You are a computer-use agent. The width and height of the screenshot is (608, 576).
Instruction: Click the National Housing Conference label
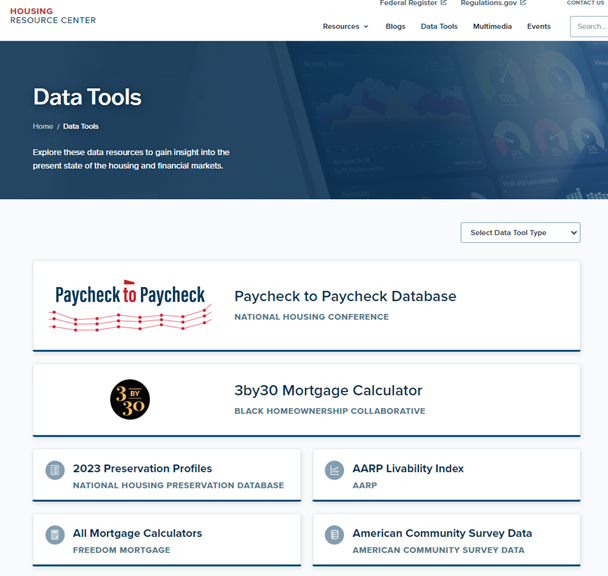(x=311, y=317)
